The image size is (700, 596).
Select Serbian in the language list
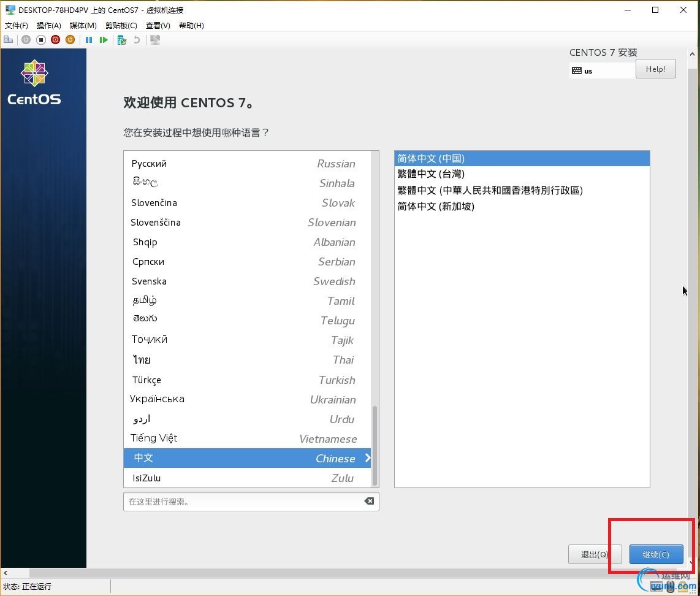click(x=247, y=262)
